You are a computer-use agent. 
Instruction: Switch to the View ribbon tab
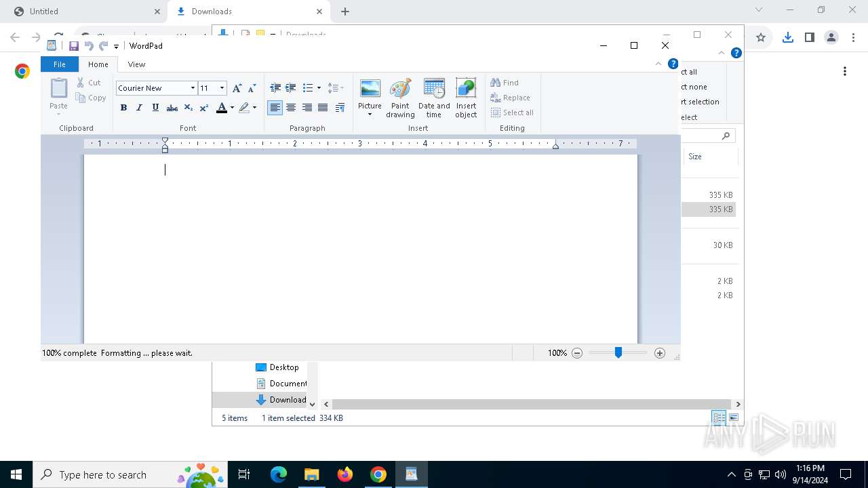136,64
